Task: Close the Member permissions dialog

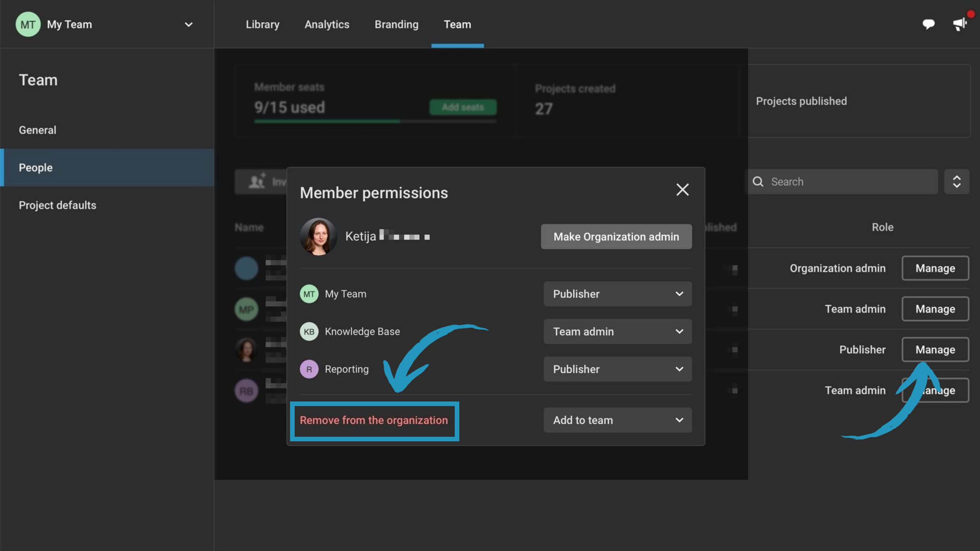Action: click(682, 189)
